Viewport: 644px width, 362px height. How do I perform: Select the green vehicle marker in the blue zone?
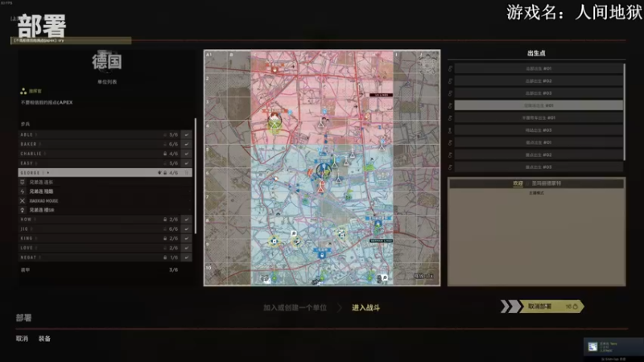(x=369, y=167)
